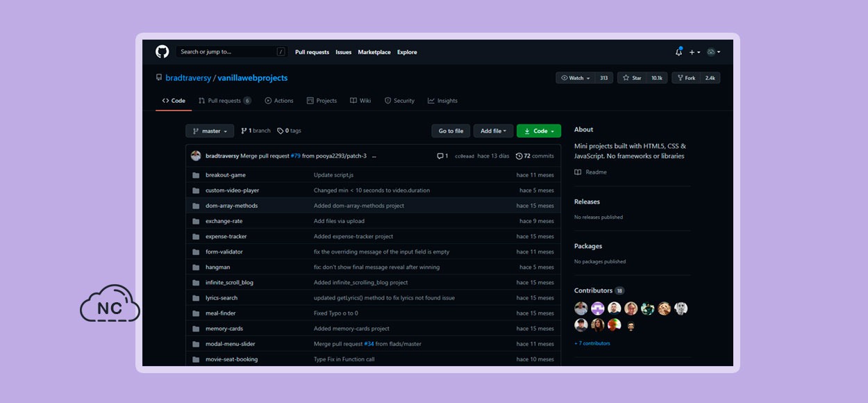Viewport: 868px width, 403px height.
Task: Click folder icon beside hangman
Action: pos(196,267)
